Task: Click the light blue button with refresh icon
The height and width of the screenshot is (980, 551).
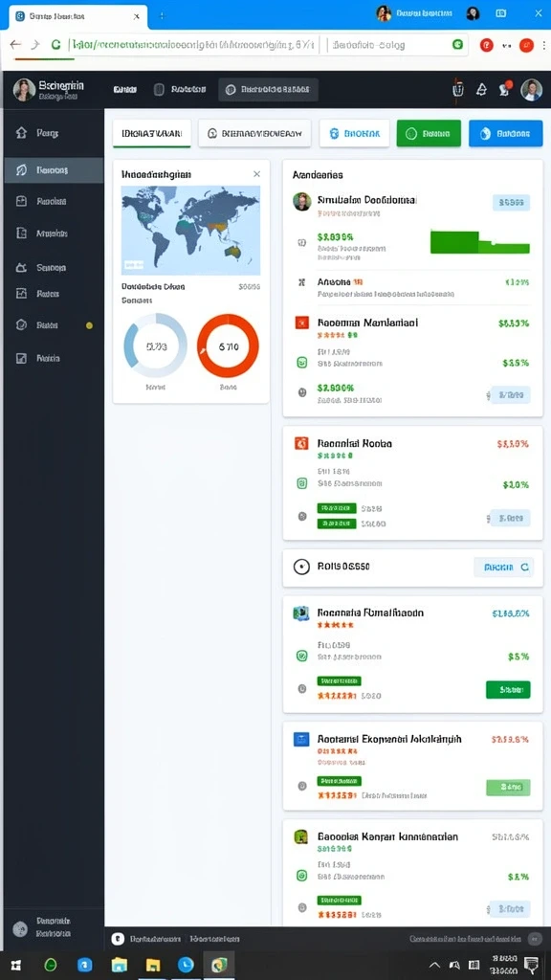Action: pos(503,567)
